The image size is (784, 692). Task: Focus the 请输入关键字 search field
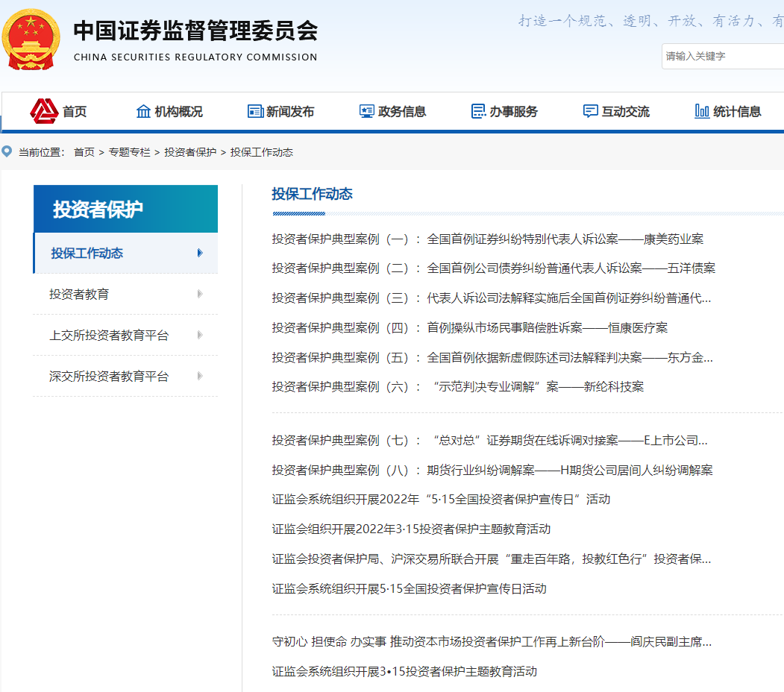click(x=723, y=56)
